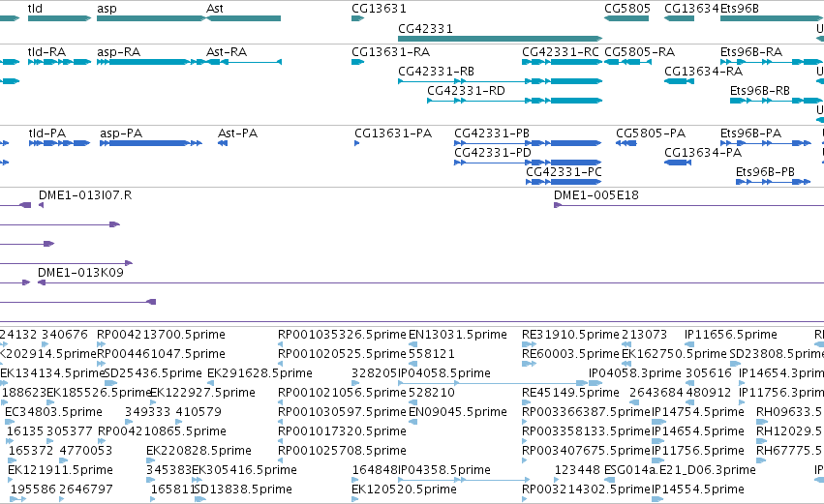Image resolution: width=824 pixels, height=504 pixels.
Task: Select the CG42331-PB protein label
Action: [492, 133]
